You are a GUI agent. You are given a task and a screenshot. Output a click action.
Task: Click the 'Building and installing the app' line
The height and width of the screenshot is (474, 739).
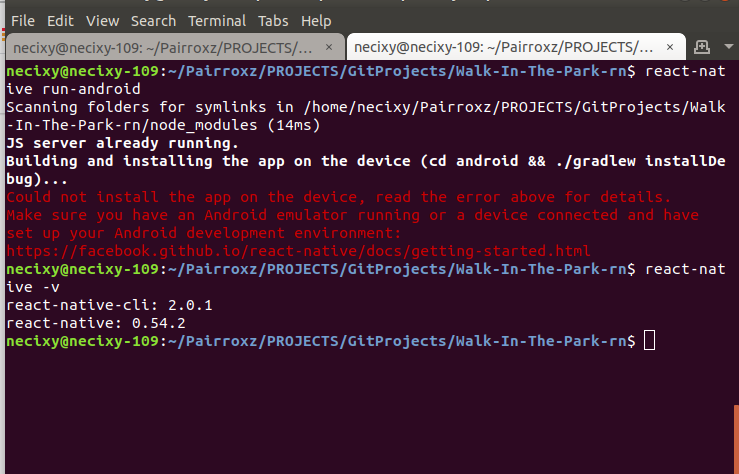click(366, 161)
